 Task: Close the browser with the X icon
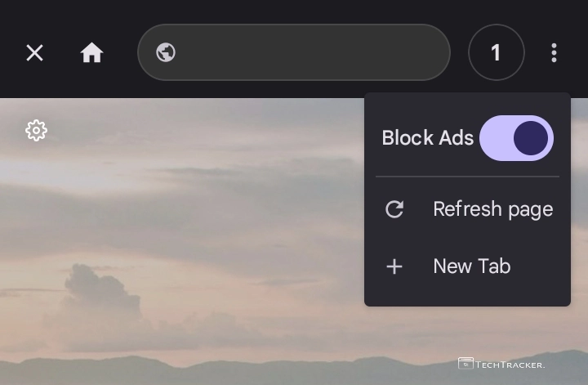[34, 53]
